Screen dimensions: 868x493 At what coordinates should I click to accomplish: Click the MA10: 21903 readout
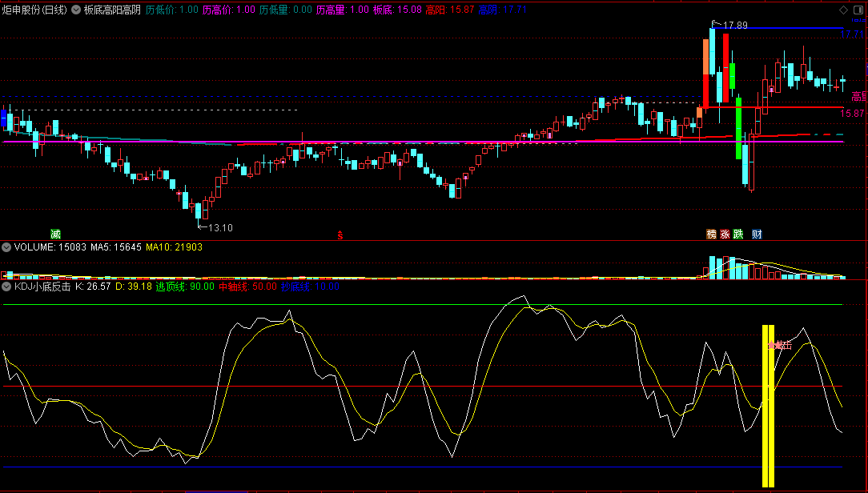click(174, 247)
